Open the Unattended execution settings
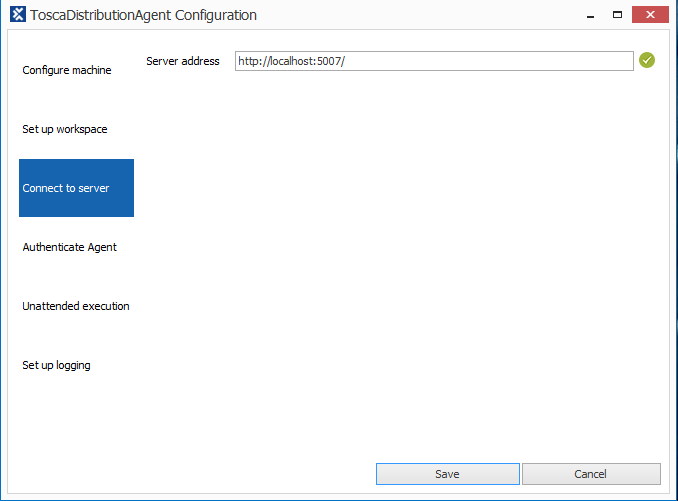This screenshot has height=501, width=678. pyautogui.click(x=76, y=306)
